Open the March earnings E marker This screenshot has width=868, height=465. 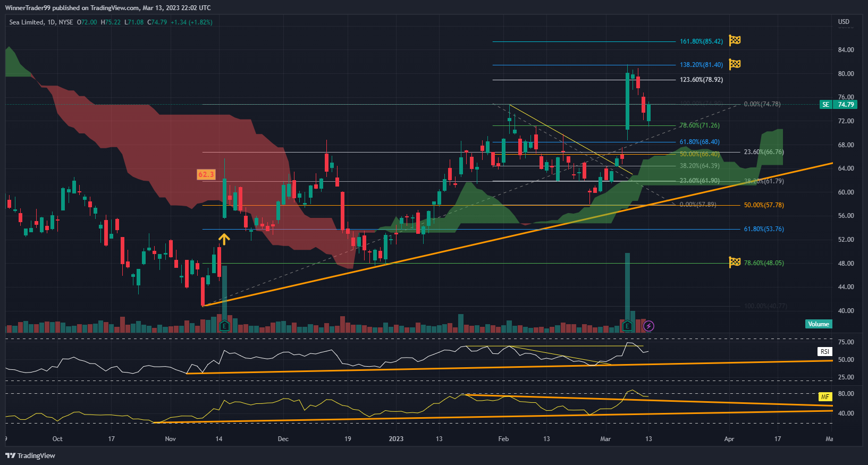[627, 326]
